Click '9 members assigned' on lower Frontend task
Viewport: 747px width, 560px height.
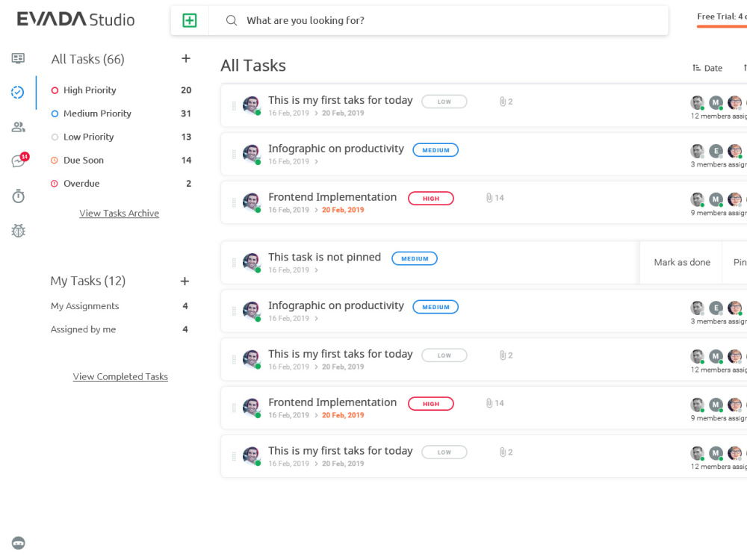pos(719,418)
